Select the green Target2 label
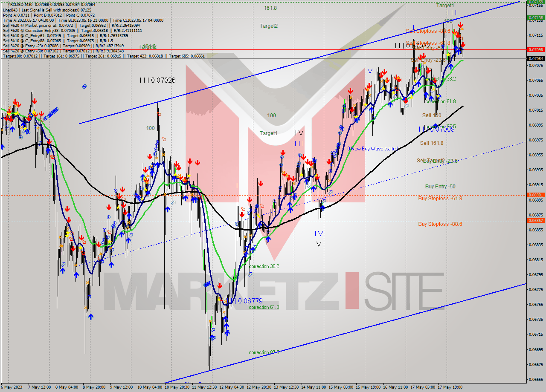Viewport: 546px width, 392px height. (269, 26)
